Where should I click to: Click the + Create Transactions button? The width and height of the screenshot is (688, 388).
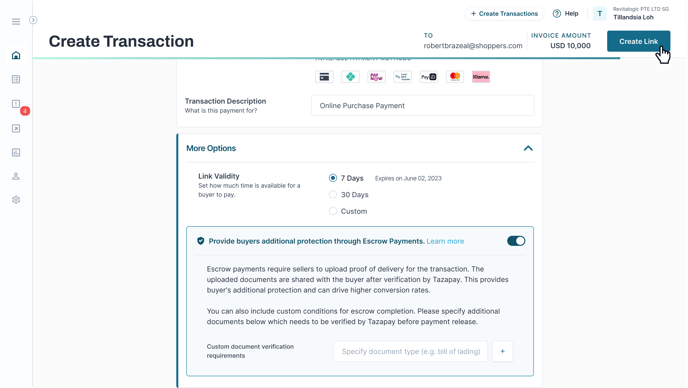(x=504, y=14)
